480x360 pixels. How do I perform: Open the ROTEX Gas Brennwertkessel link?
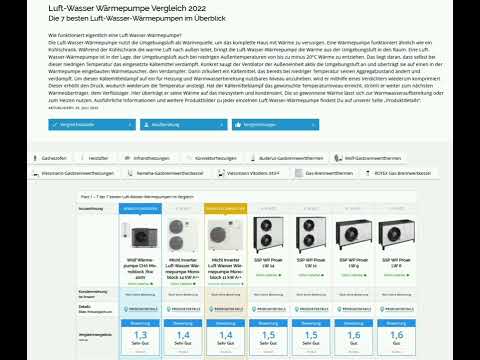pyautogui.click(x=402, y=173)
